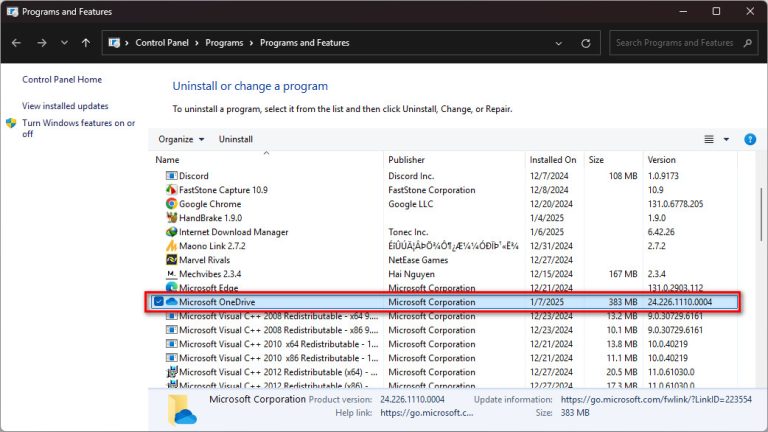Image resolution: width=768 pixels, height=432 pixels.
Task: Select the Marvel Rivals icon
Action: (x=171, y=260)
